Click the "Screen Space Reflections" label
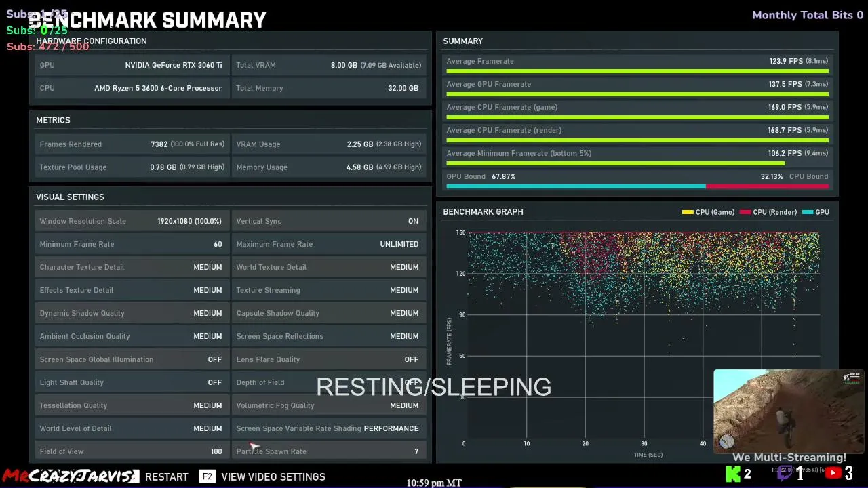The image size is (868, 488). point(279,336)
